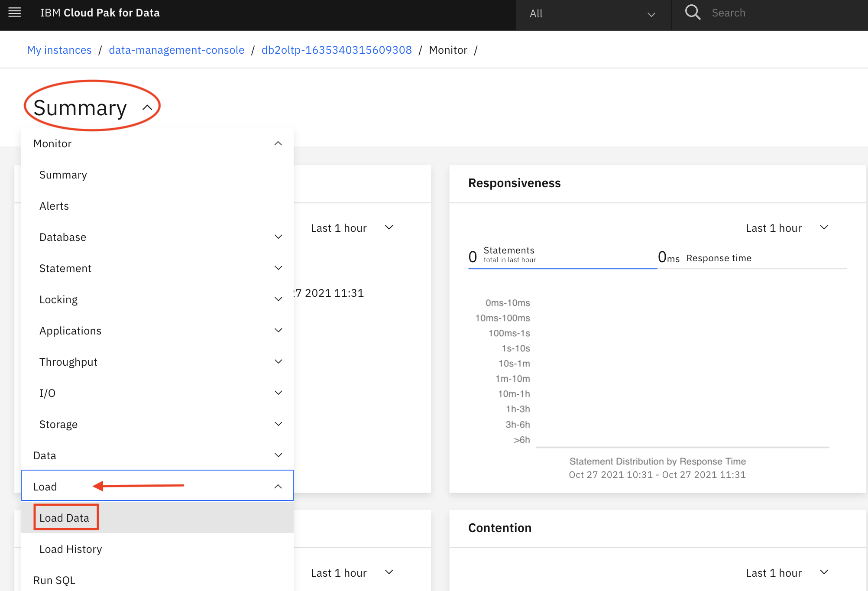The height and width of the screenshot is (591, 868).
Task: Expand the Database submenu
Action: pos(278,237)
